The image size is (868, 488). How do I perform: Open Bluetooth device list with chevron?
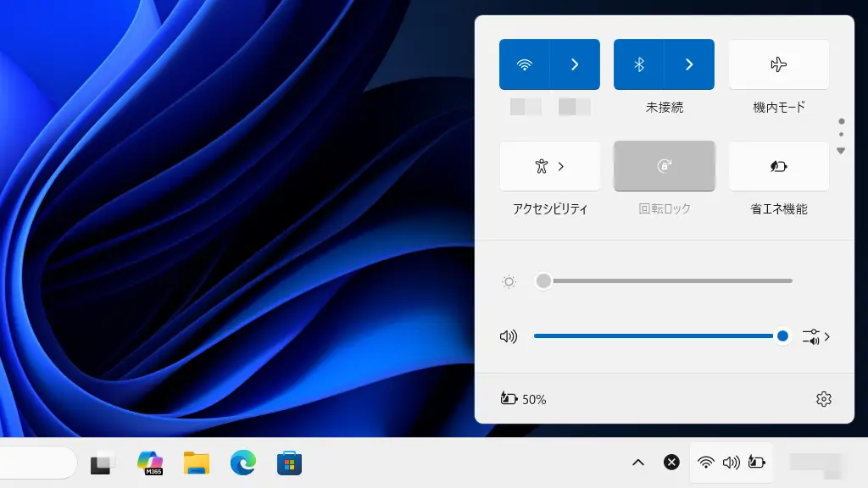(x=689, y=64)
